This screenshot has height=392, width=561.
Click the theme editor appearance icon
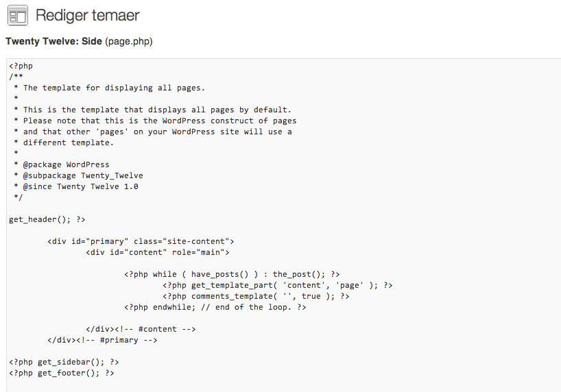click(x=18, y=16)
